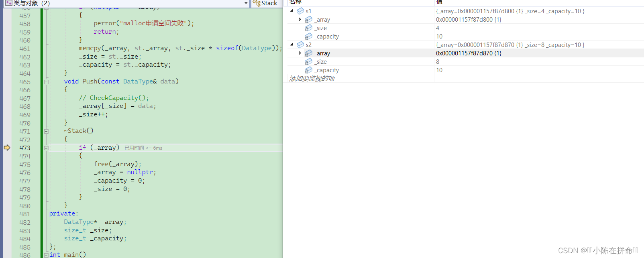644x258 pixels.
Task: Click the ~Stack() destructor name
Action: coord(79,131)
